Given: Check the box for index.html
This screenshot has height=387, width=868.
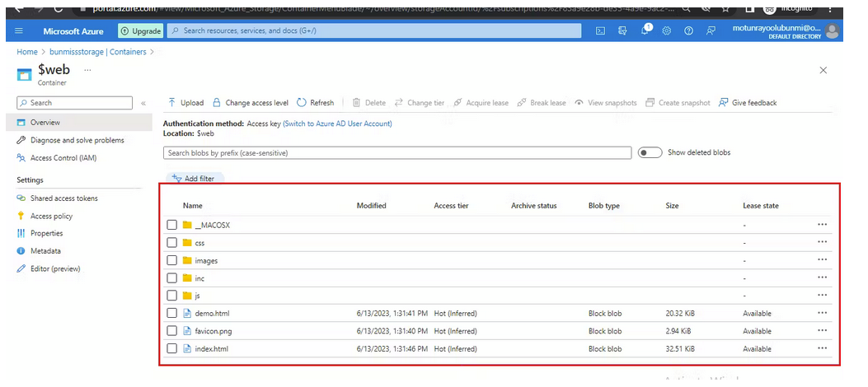Looking at the screenshot, I should [171, 349].
